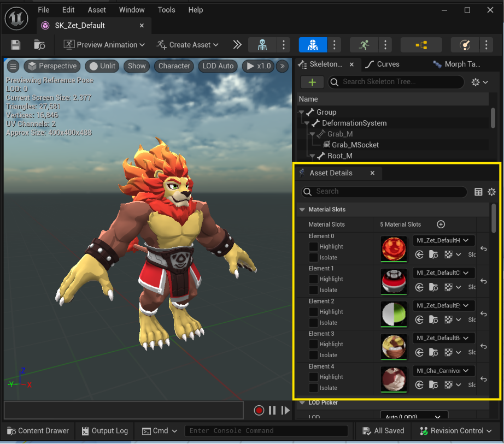Pause the preview playback
Screen dimensions: 504x444
point(272,410)
